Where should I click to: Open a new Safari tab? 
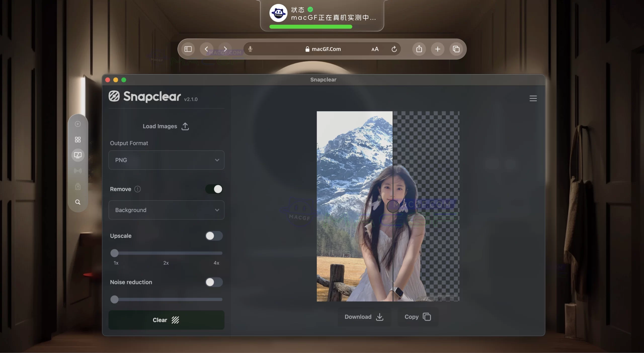pyautogui.click(x=437, y=49)
